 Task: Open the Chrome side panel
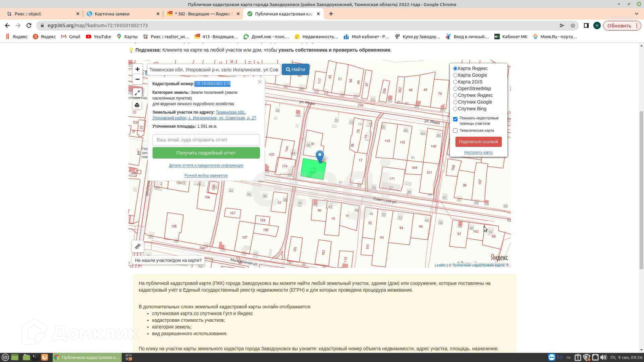(x=586, y=25)
